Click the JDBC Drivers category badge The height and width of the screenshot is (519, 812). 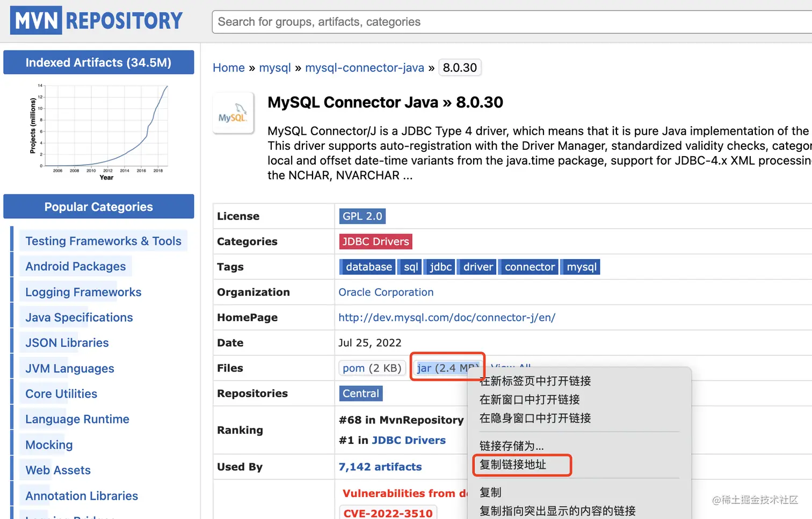click(x=375, y=242)
